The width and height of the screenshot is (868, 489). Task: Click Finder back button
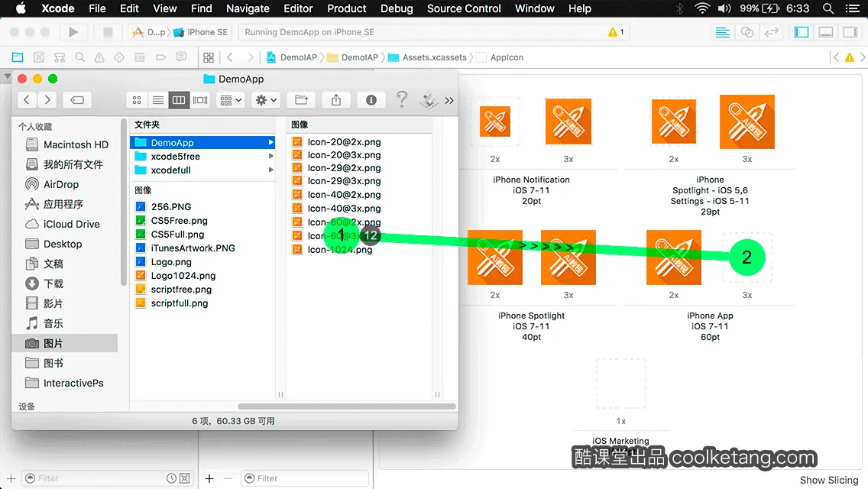tap(27, 100)
